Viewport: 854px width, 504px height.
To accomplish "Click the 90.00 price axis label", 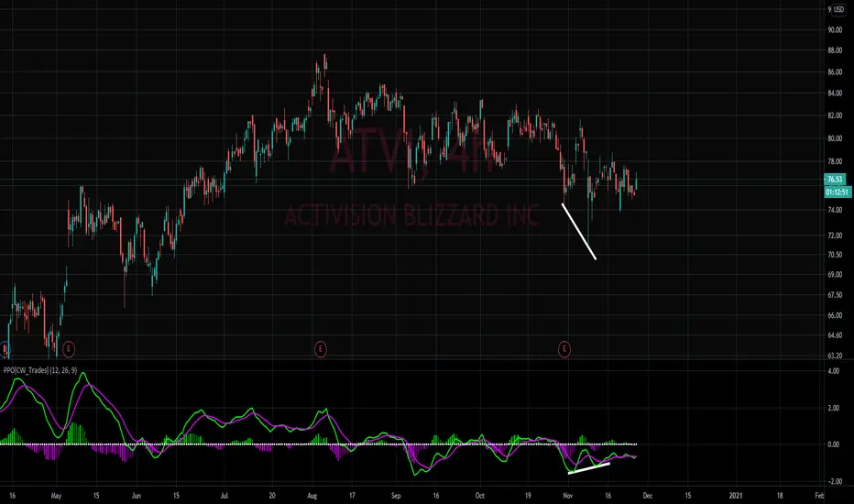I will (x=835, y=30).
